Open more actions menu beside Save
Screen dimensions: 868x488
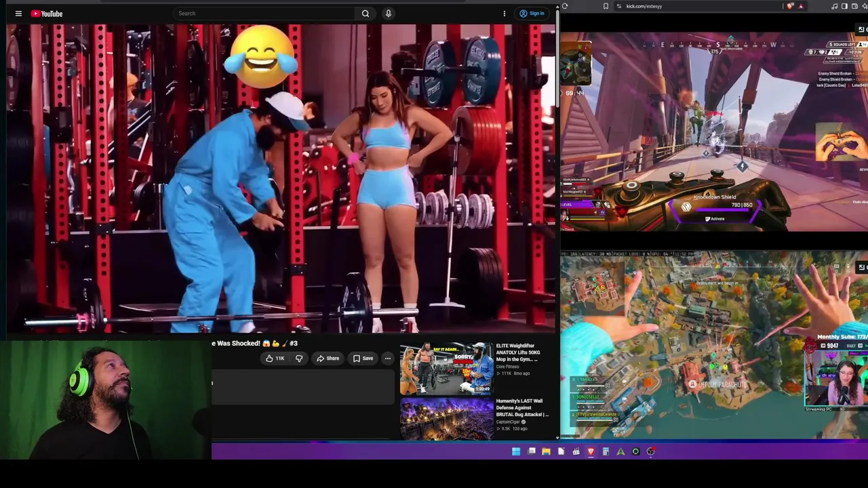387,359
